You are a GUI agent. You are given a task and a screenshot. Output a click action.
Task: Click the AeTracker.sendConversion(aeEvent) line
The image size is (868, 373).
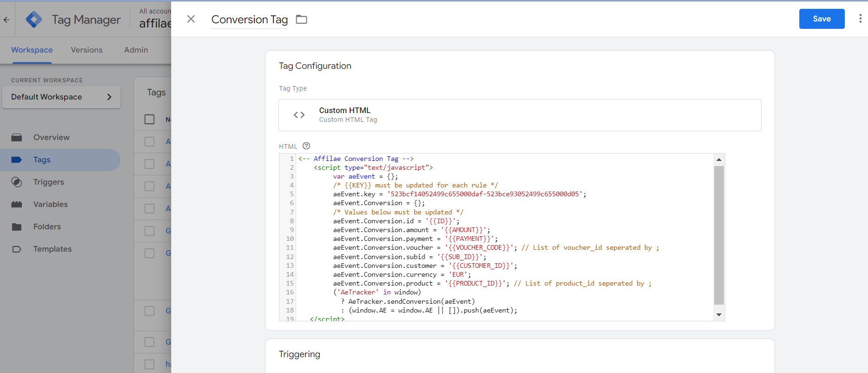click(408, 301)
